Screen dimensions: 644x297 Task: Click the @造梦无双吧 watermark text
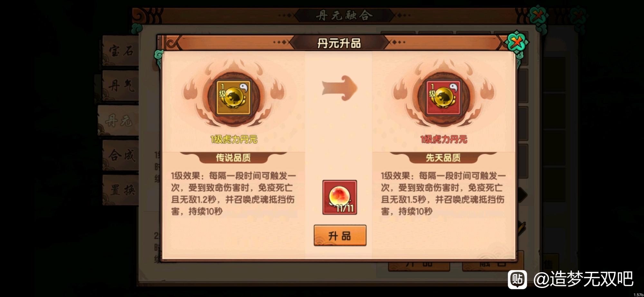click(583, 279)
